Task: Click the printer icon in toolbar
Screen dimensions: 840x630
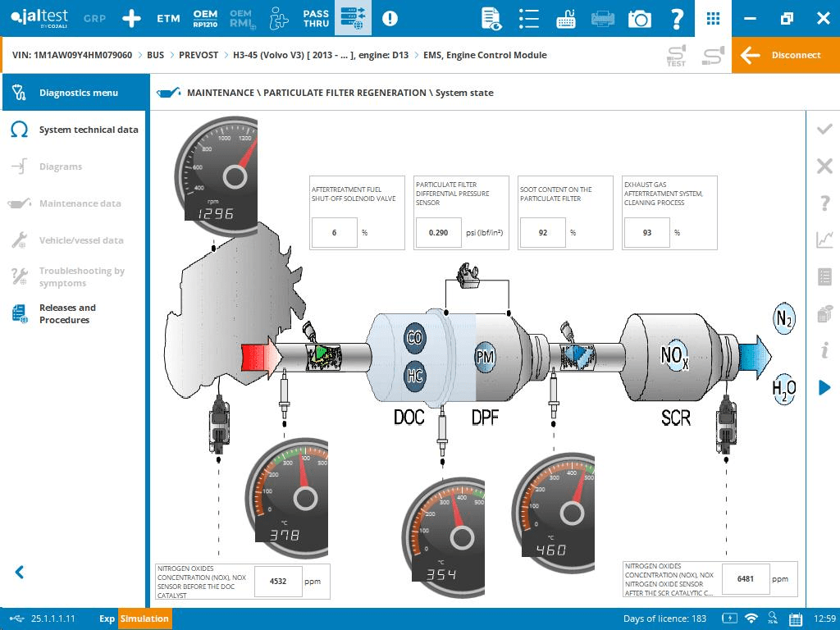Action: click(x=603, y=18)
